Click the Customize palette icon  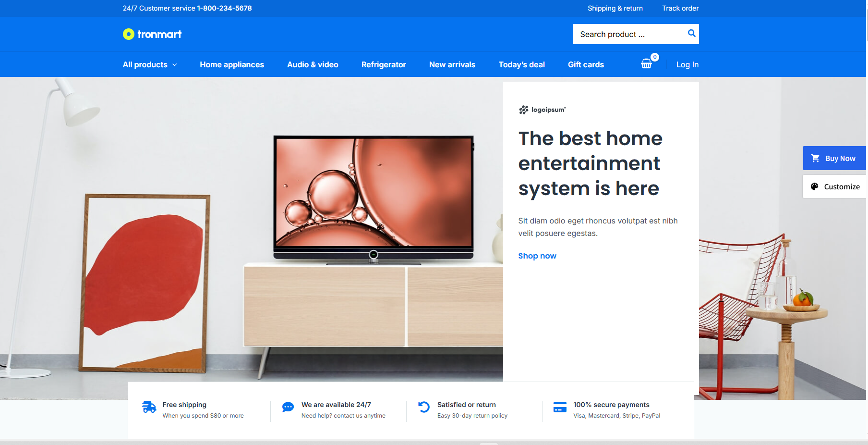(815, 186)
